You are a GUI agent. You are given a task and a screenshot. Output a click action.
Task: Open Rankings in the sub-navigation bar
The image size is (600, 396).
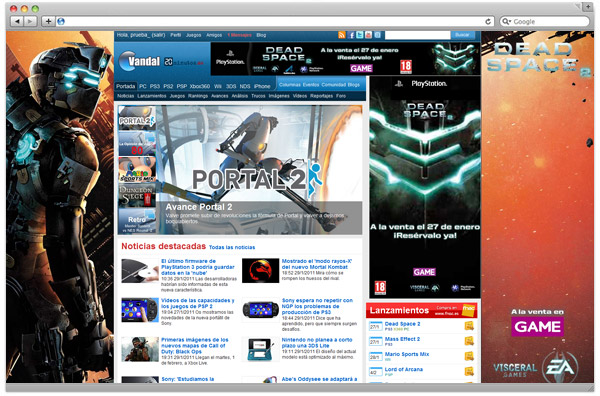[x=198, y=96]
